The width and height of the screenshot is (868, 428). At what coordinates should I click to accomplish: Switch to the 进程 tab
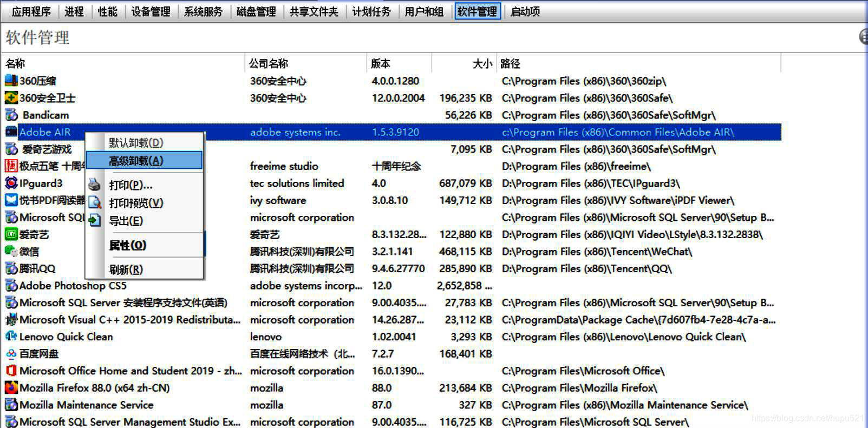[x=74, y=11]
